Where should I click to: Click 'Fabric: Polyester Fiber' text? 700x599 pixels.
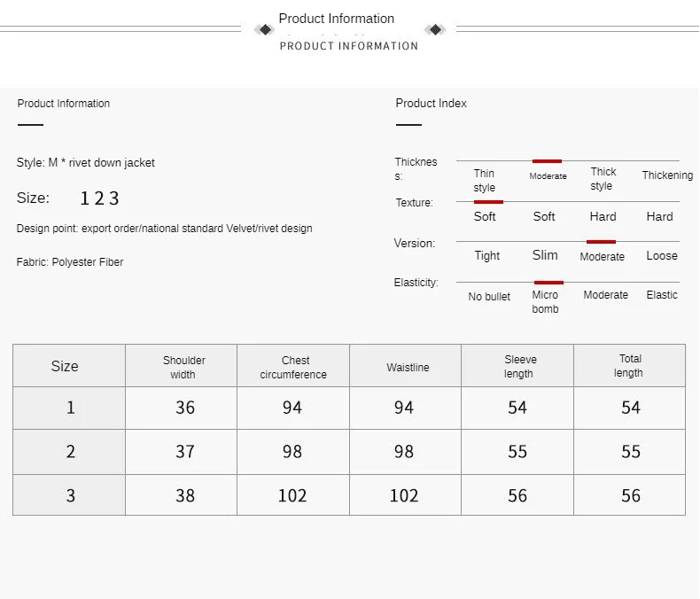tap(70, 262)
